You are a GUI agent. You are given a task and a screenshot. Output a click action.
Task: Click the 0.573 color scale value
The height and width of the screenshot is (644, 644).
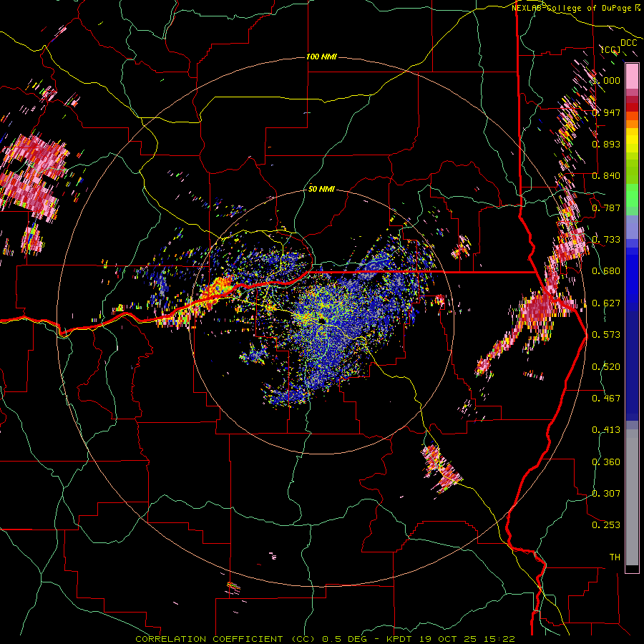tap(606, 335)
